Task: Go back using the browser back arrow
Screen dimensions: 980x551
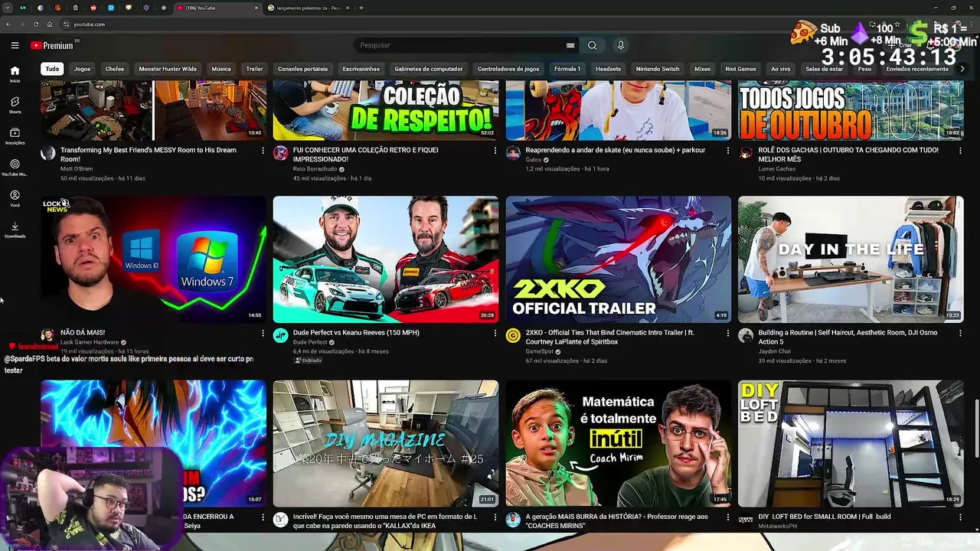Action: tap(8, 24)
